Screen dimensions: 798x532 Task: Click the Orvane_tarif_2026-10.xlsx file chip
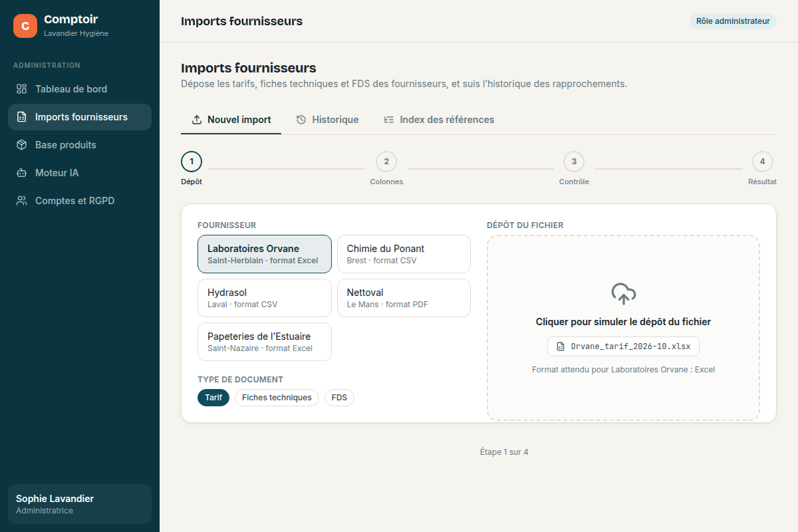click(x=623, y=346)
